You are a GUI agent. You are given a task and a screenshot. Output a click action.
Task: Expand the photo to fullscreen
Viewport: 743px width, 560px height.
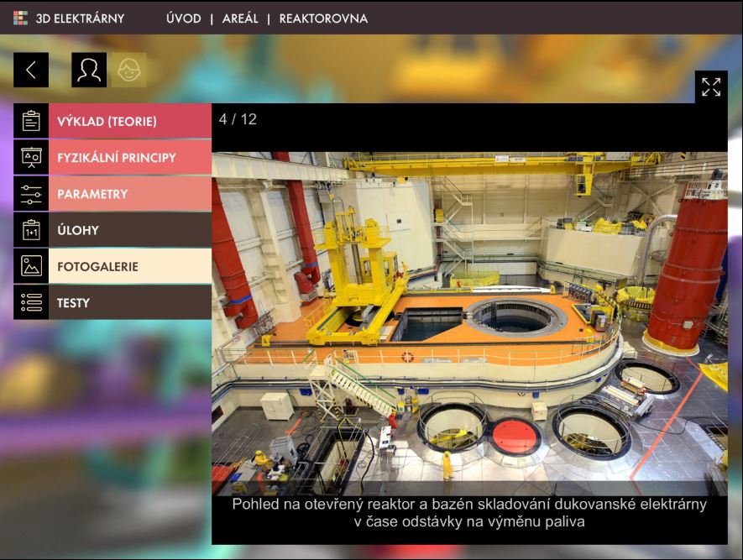tap(711, 87)
